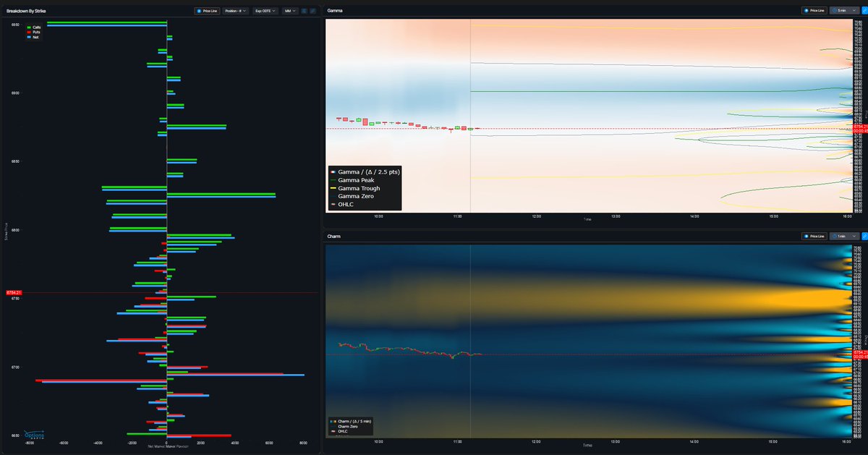Click the 14:00 time label in Gamma chart
This screenshot has height=455, width=868.
(694, 216)
